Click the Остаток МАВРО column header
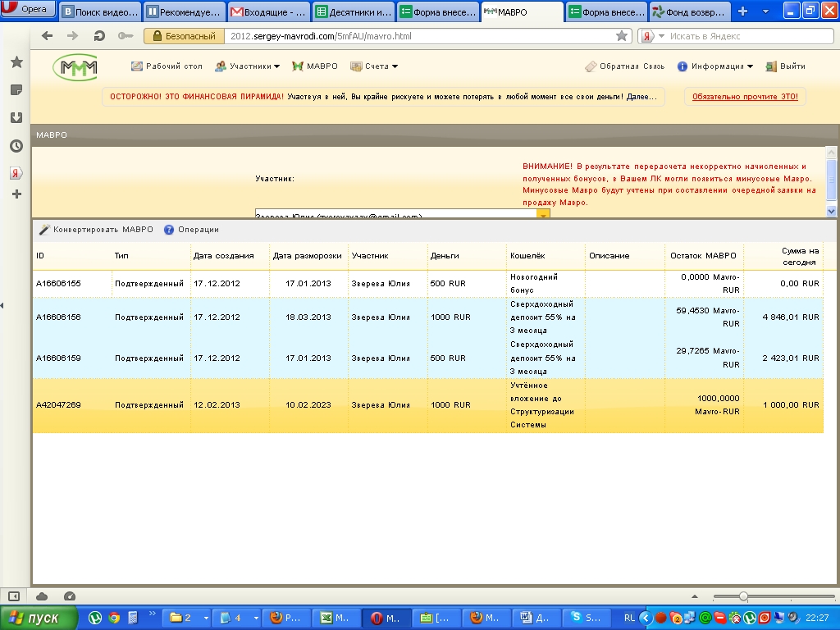Screen dimensions: 840x630 tap(703, 256)
